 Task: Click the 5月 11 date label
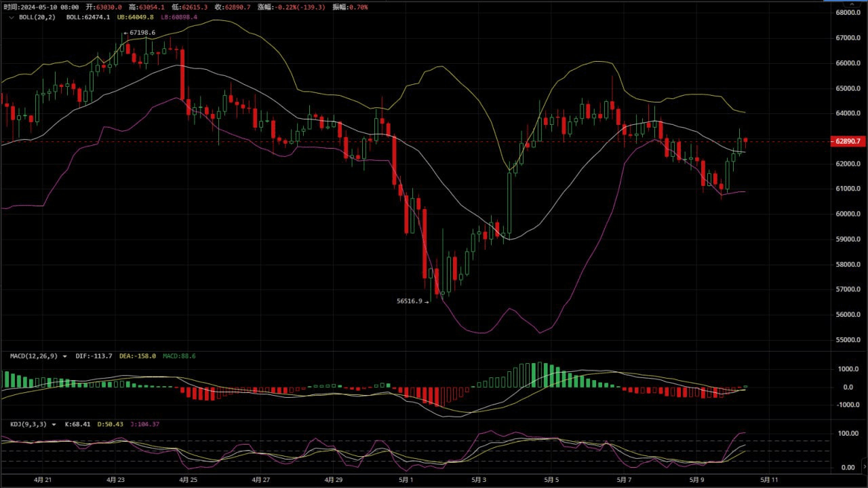click(769, 479)
